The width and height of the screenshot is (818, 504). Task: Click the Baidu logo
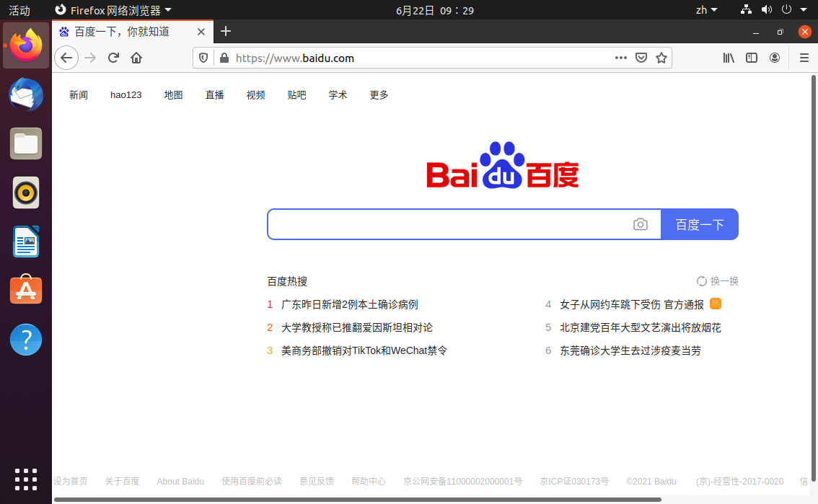(x=502, y=165)
